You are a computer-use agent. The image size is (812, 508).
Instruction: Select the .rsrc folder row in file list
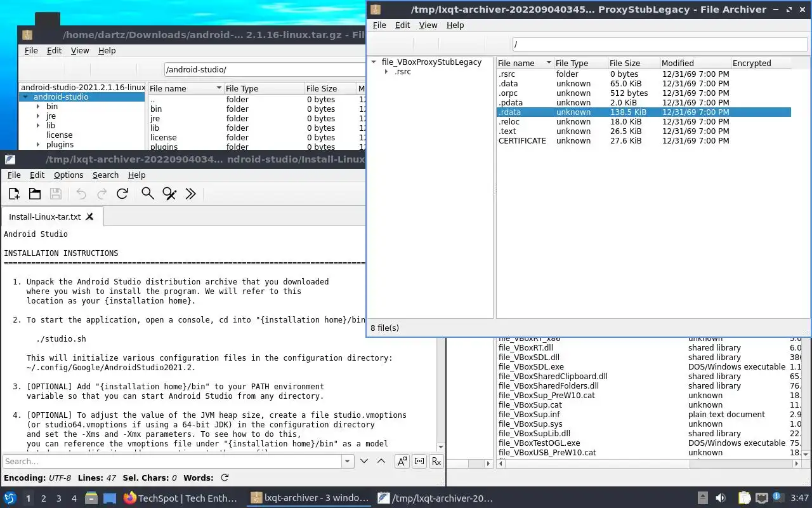pyautogui.click(x=644, y=74)
